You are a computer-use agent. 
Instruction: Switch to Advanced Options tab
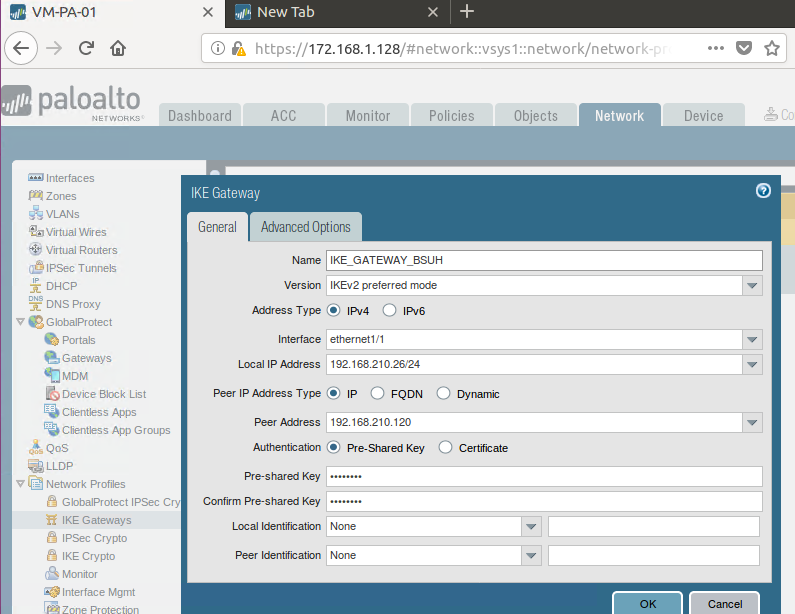(x=305, y=227)
